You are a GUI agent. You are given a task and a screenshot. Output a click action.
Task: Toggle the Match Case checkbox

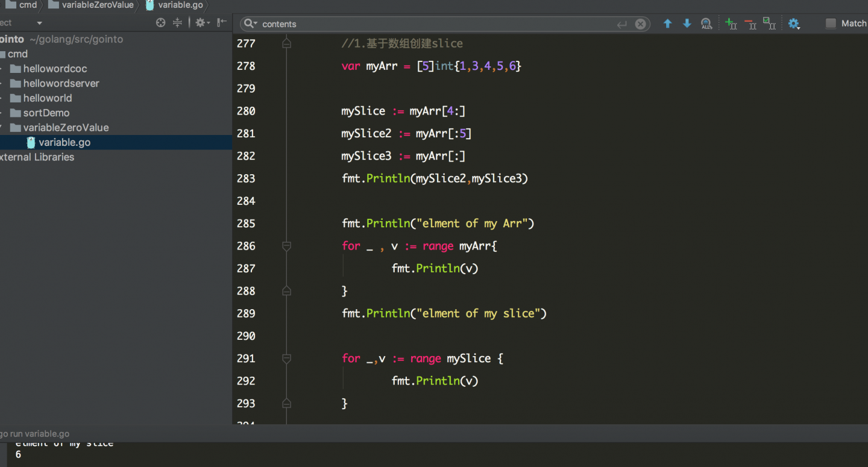pyautogui.click(x=831, y=24)
